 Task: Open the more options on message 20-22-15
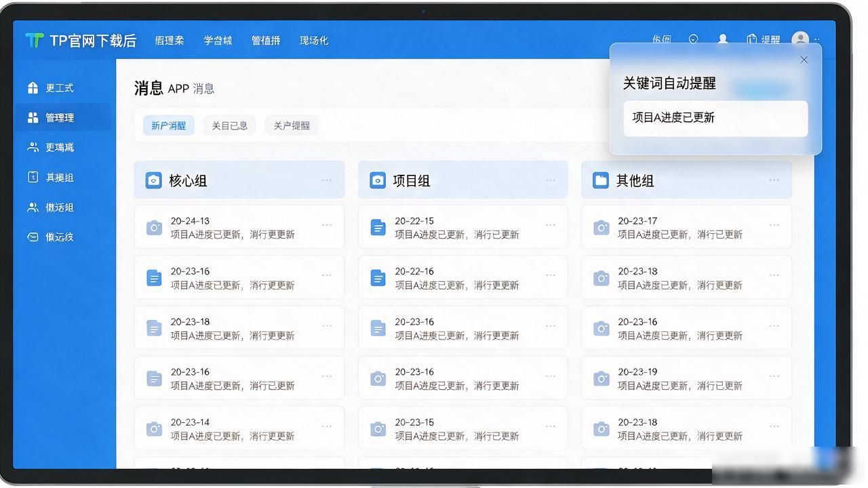[551, 225]
